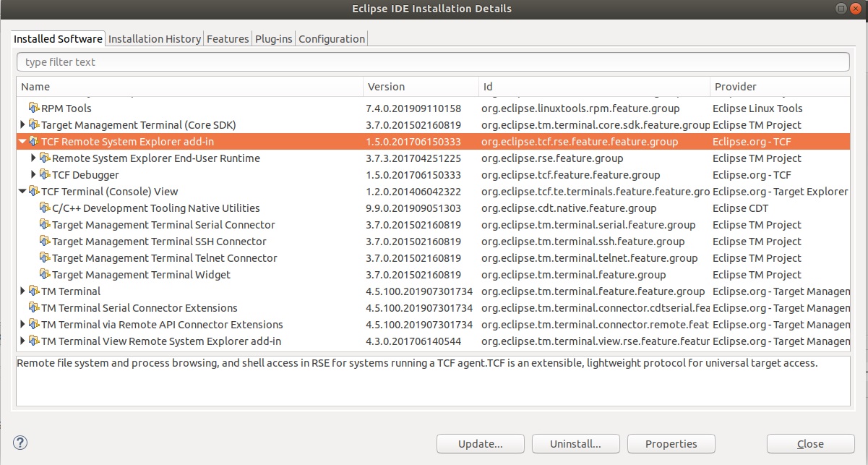Click version 4.3.0.201706140544

413,341
